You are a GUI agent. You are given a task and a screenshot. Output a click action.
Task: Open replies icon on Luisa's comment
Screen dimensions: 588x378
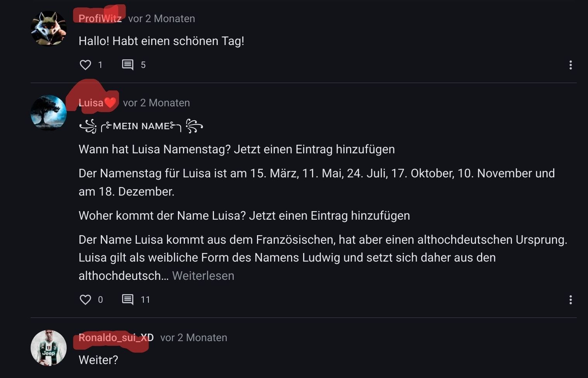pos(128,300)
